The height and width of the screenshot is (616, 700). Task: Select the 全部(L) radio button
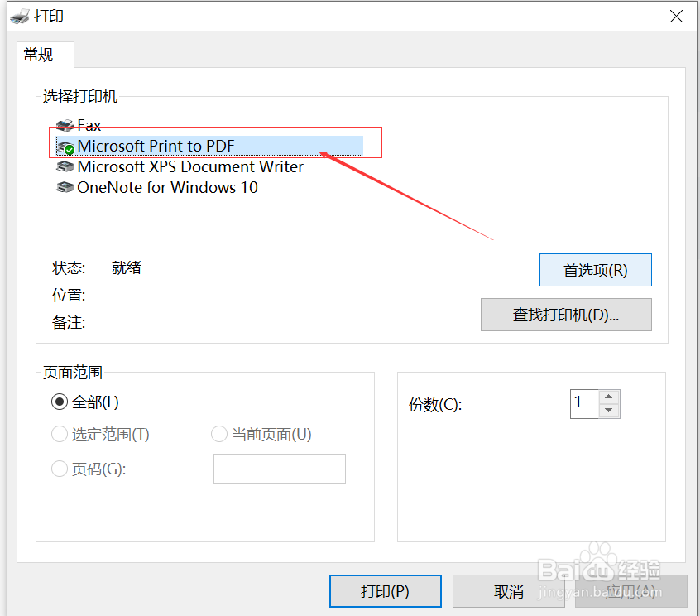click(x=60, y=402)
